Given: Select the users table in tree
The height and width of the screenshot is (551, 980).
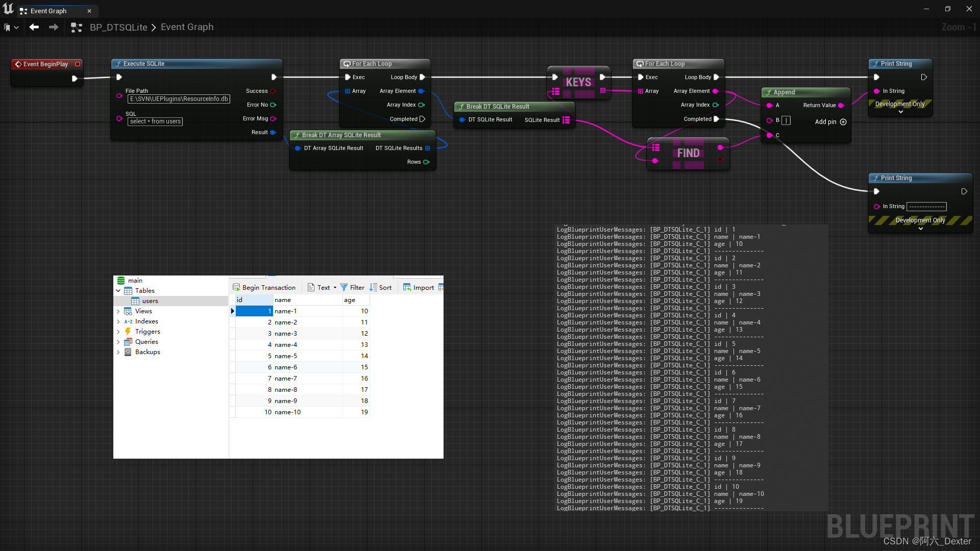Looking at the screenshot, I should tap(150, 301).
